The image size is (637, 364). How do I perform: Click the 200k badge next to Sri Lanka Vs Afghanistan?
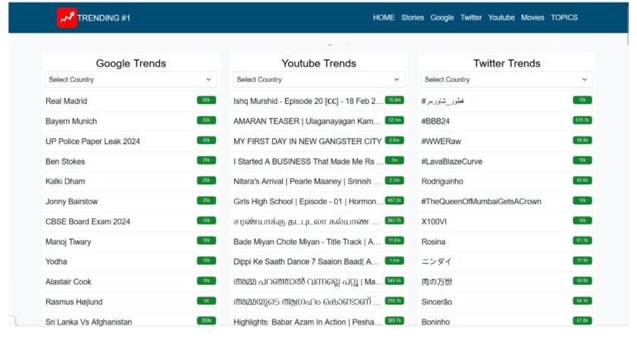pyautogui.click(x=206, y=321)
